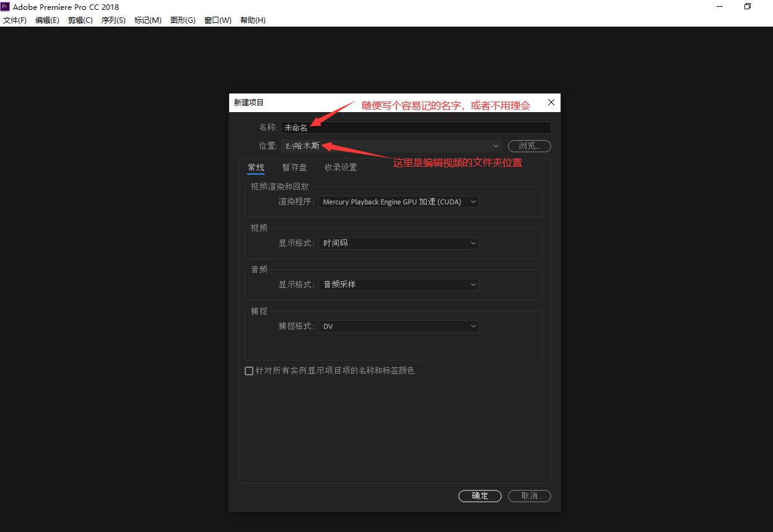Switch to the 暂存盘 tab
The image size is (773, 532).
(x=294, y=167)
